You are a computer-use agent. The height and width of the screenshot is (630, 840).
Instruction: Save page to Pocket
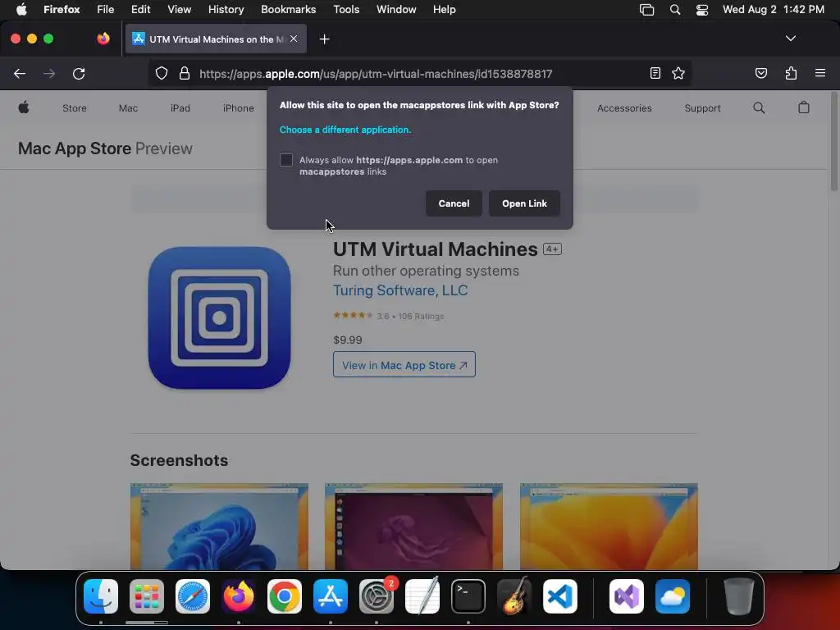tap(760, 73)
